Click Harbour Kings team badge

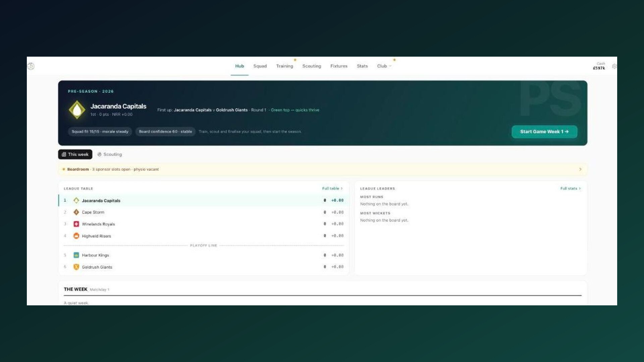(76, 255)
